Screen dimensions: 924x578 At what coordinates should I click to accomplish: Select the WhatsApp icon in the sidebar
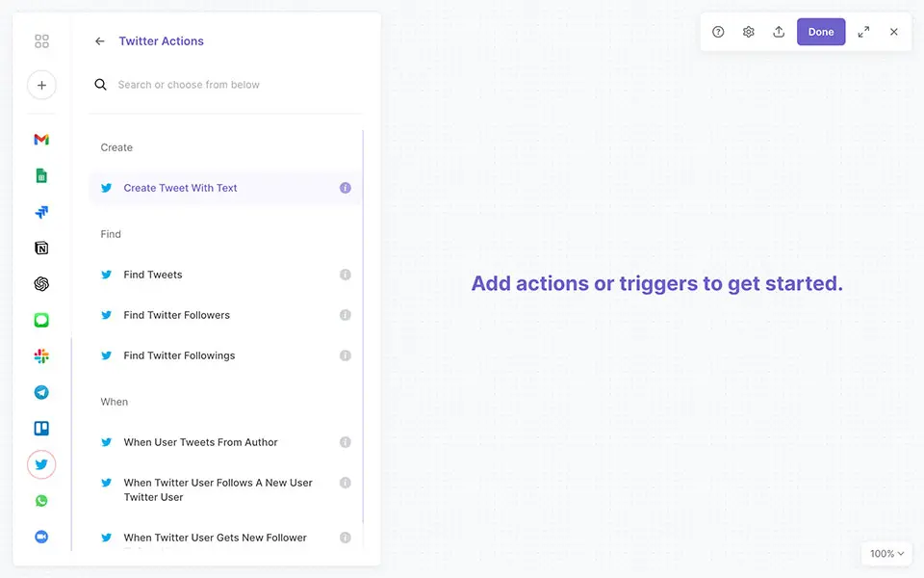[41, 501]
